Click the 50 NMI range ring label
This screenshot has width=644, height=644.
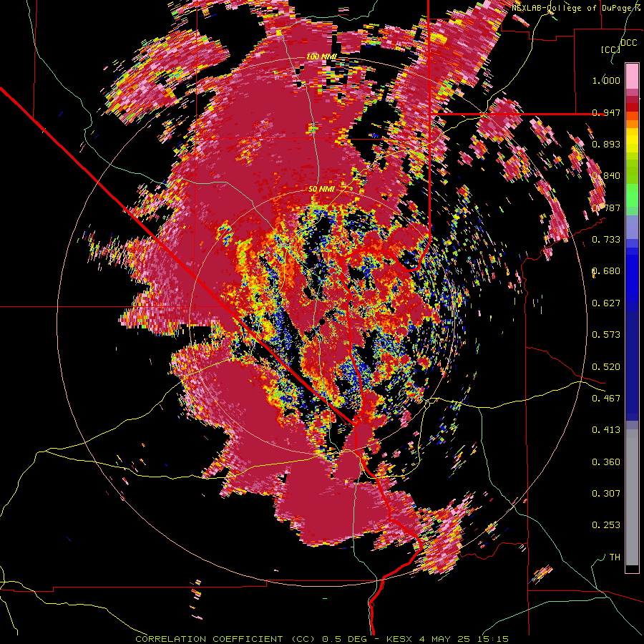click(321, 190)
